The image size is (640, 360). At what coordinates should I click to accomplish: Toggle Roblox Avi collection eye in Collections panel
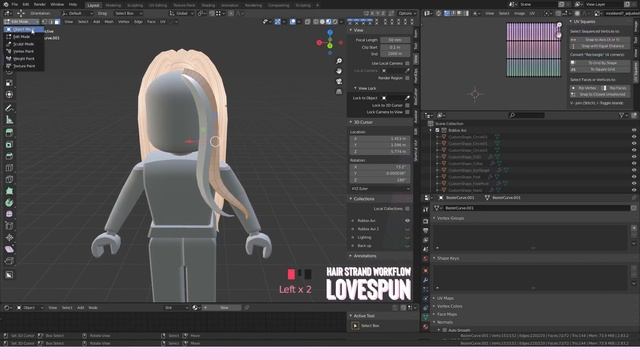(407, 221)
